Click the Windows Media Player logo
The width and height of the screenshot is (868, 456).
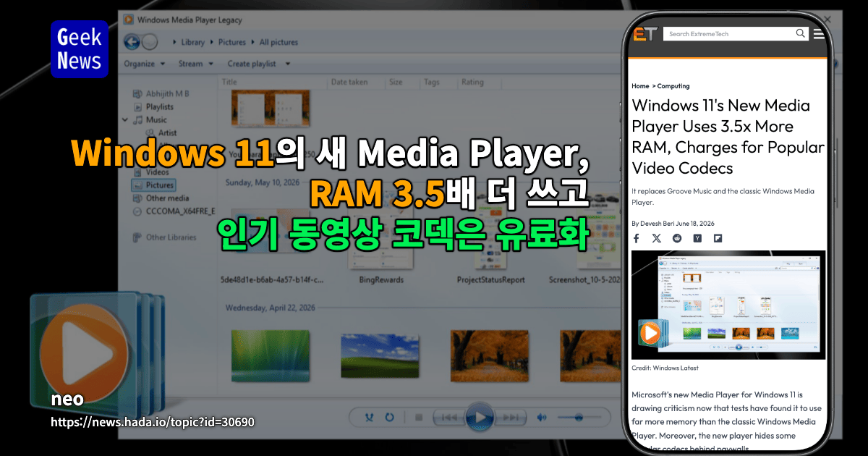pyautogui.click(x=98, y=353)
